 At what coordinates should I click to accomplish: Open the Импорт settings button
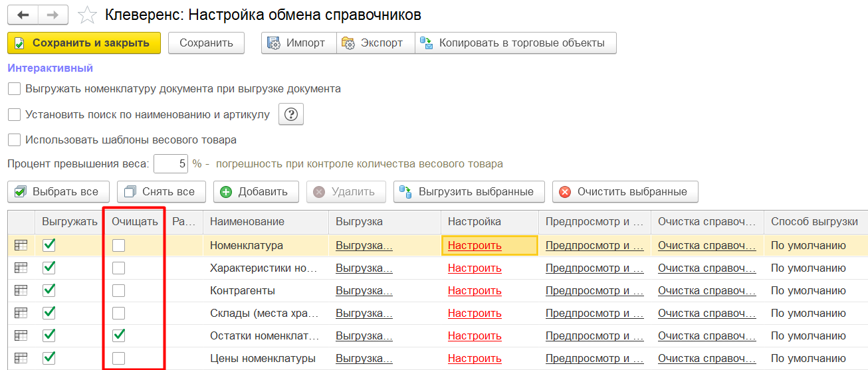tap(299, 43)
